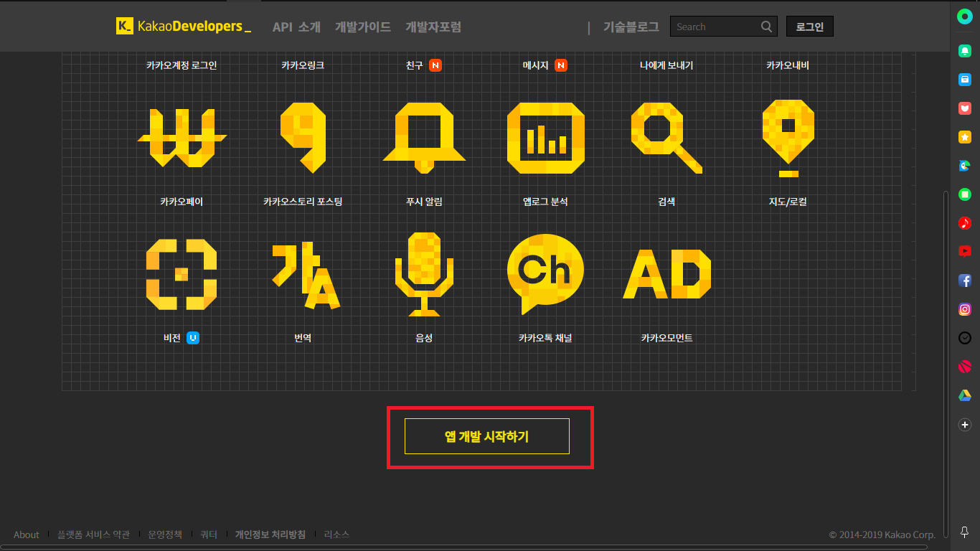980x551 pixels.
Task: Open the Kakao Moment AD icon
Action: point(666,273)
